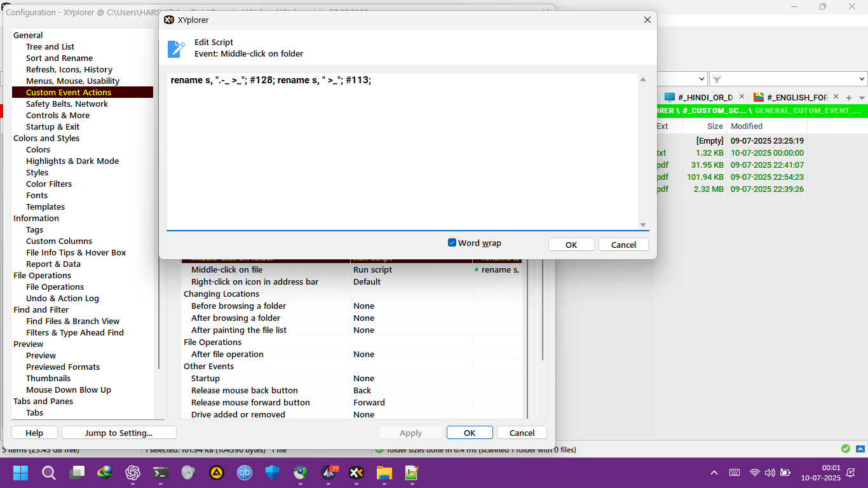The height and width of the screenshot is (488, 868).
Task: Open the Jump to Setting dialog
Action: pyautogui.click(x=118, y=432)
